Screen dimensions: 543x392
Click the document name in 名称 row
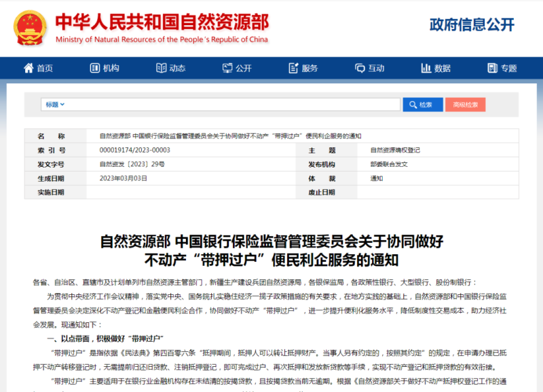(230, 136)
